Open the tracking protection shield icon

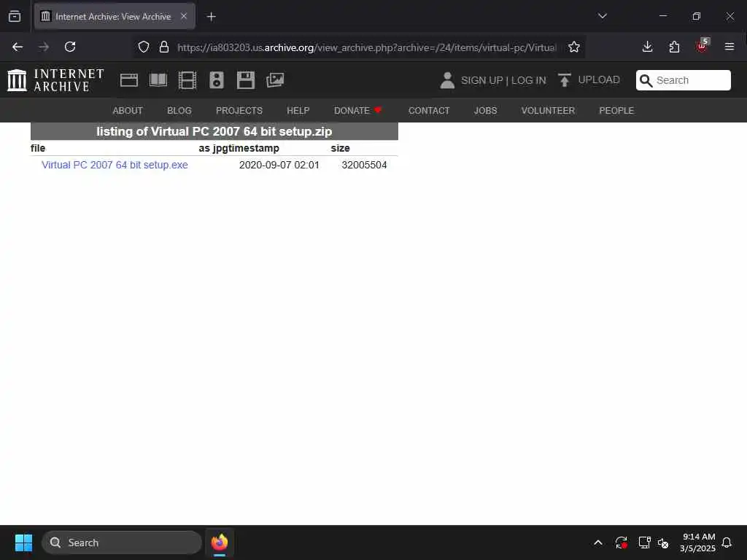click(x=144, y=47)
